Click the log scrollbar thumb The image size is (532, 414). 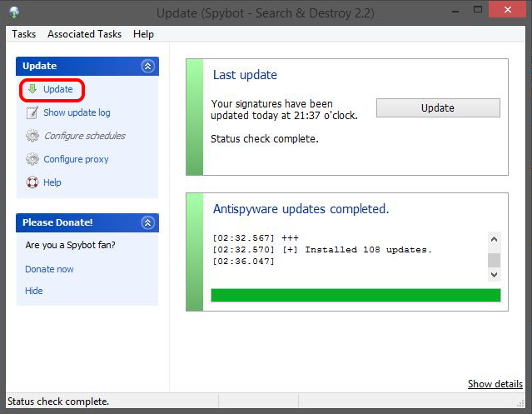pyautogui.click(x=494, y=260)
